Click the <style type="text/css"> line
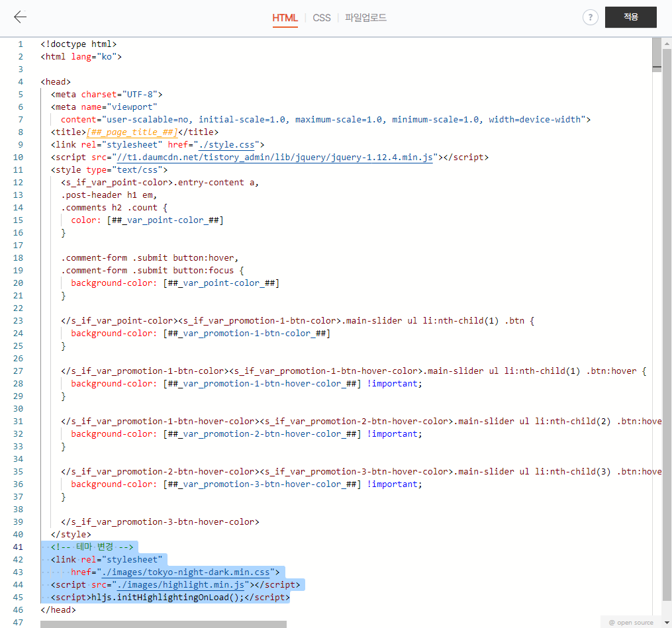 coord(109,169)
